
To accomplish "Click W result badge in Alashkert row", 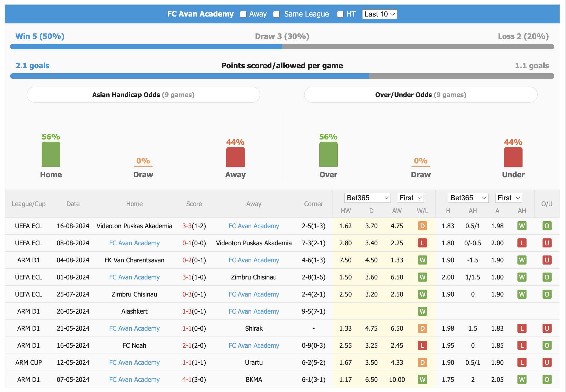I will (x=422, y=311).
